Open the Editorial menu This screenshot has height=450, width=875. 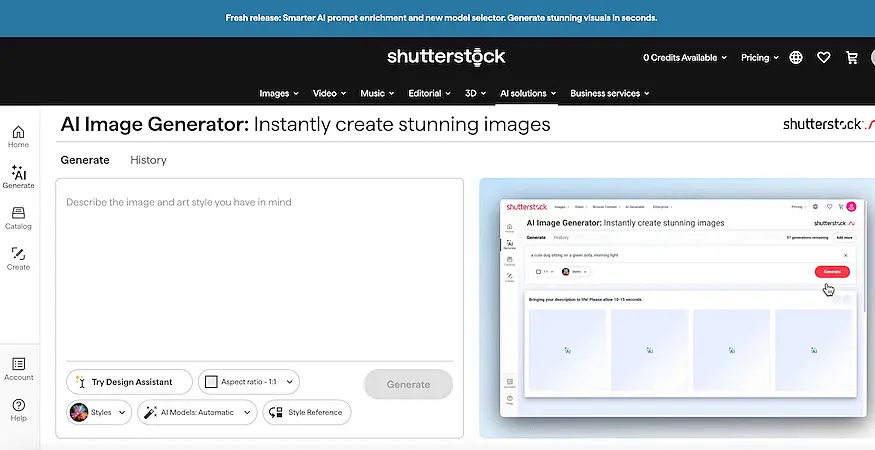pos(430,93)
